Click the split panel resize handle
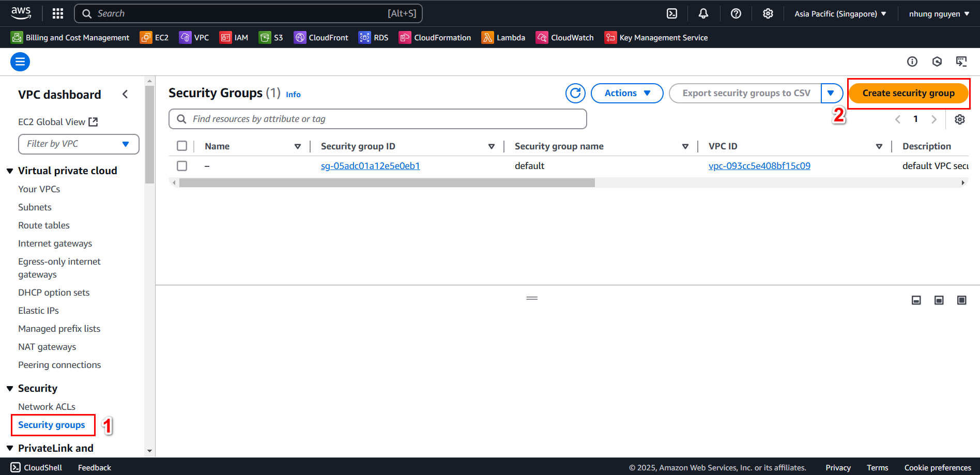Screen dimensions: 980x475 pyautogui.click(x=532, y=298)
